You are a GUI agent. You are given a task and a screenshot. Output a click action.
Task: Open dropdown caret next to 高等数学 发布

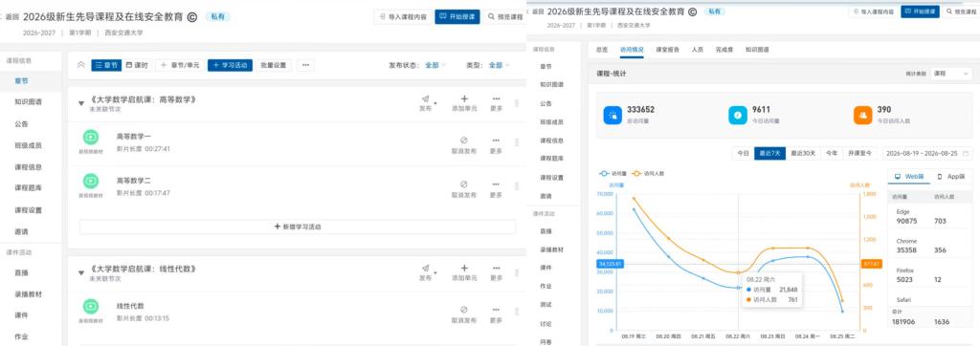click(x=435, y=103)
